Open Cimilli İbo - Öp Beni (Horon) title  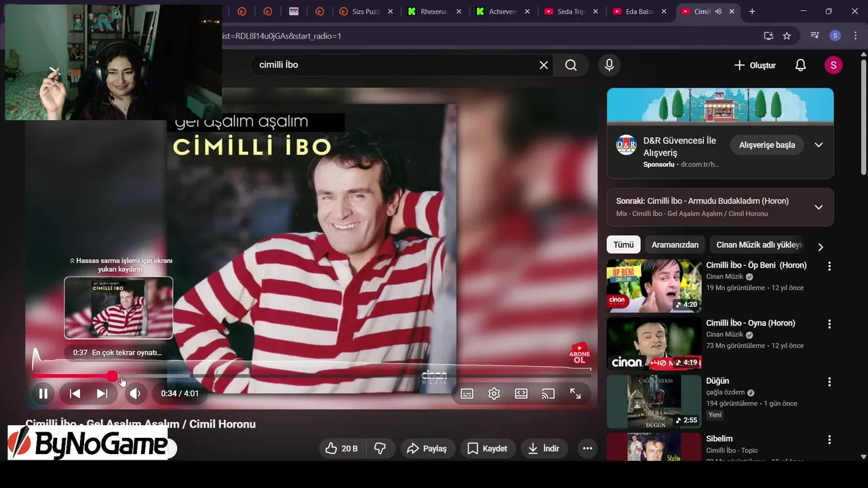[x=756, y=266]
